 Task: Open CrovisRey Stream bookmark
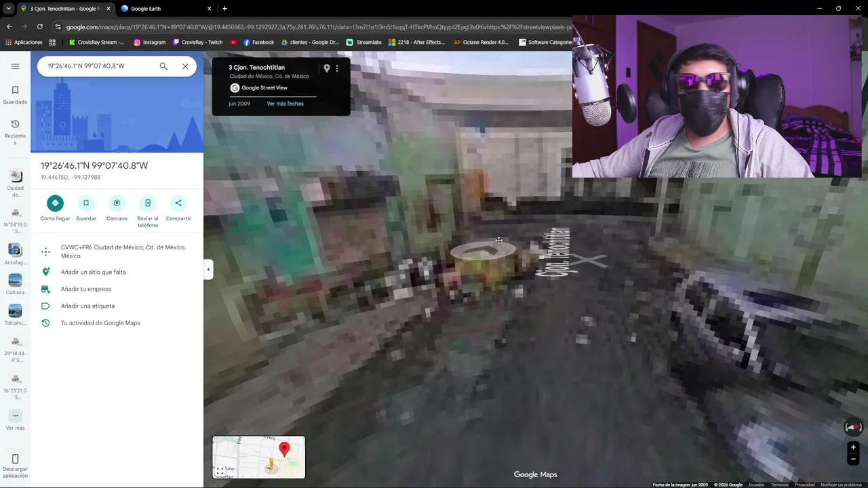pyautogui.click(x=96, y=42)
